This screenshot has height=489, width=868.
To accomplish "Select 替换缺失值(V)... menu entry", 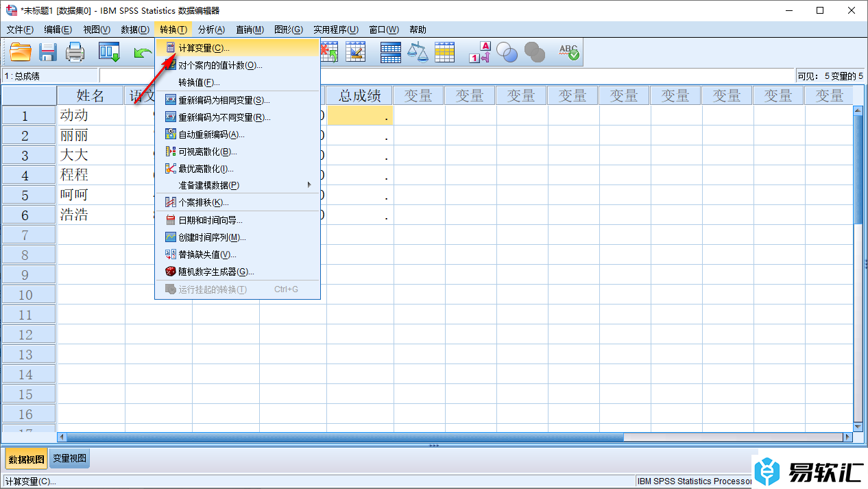I will point(237,254).
